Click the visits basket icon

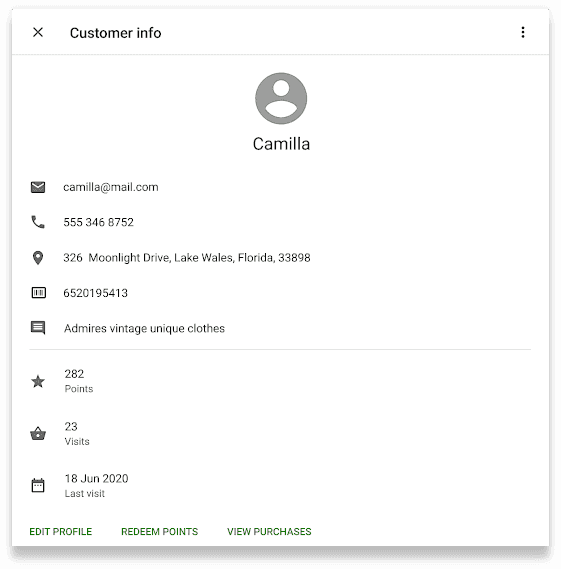click(38, 433)
